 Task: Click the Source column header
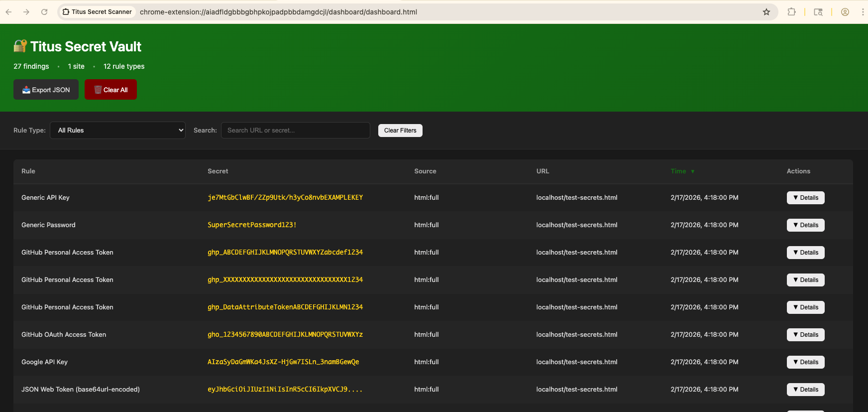click(x=425, y=171)
